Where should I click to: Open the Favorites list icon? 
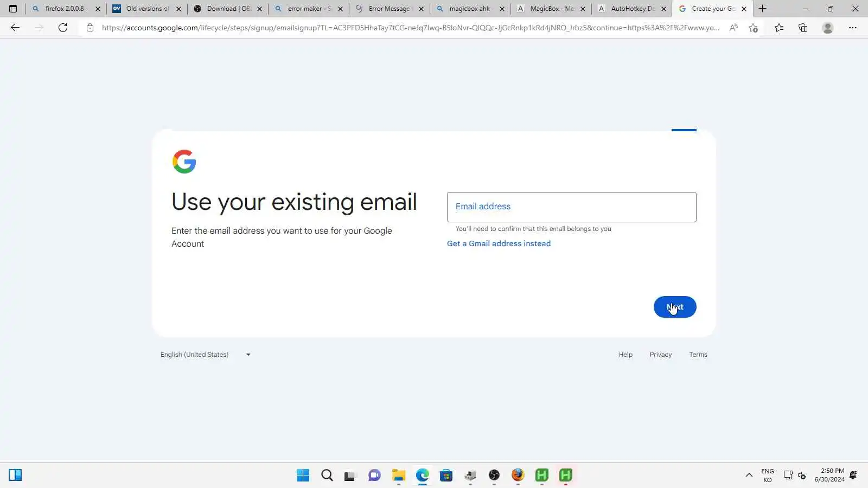click(x=779, y=28)
